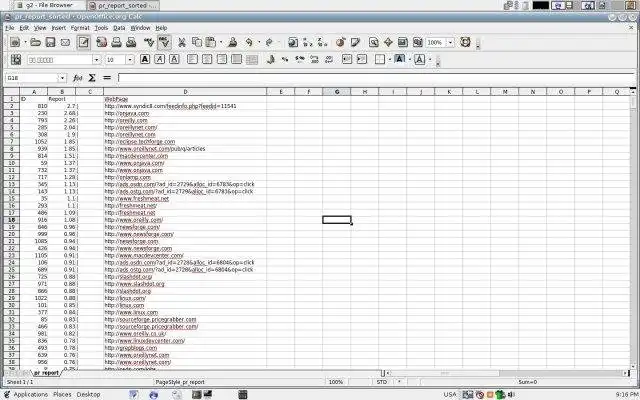
Task: Expand the Undo history dropdown arrow
Action: click(258, 42)
